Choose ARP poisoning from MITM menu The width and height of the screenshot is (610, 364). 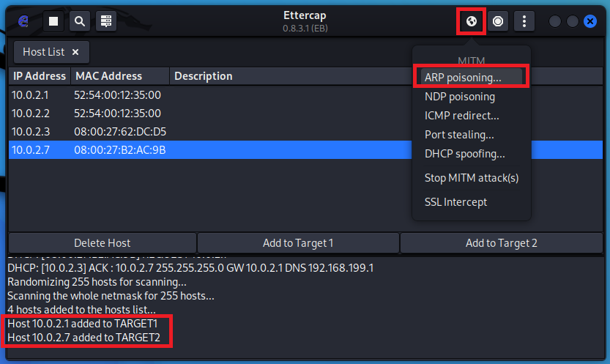pyautogui.click(x=471, y=78)
